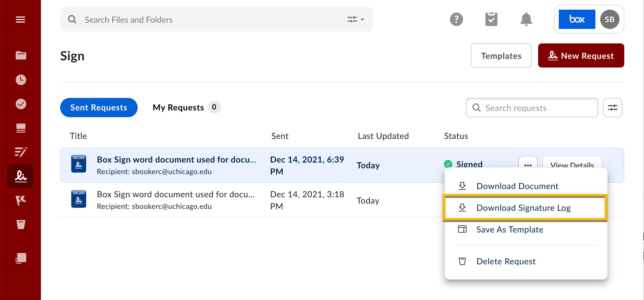Click Download Signature Log menu item

pos(524,207)
